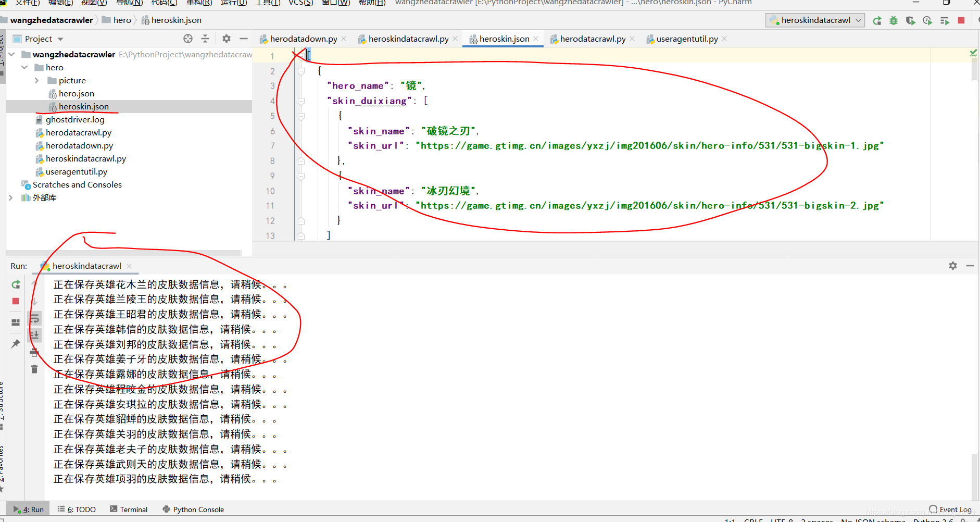
Task: Select useragentutil.py in project tree
Action: click(77, 171)
